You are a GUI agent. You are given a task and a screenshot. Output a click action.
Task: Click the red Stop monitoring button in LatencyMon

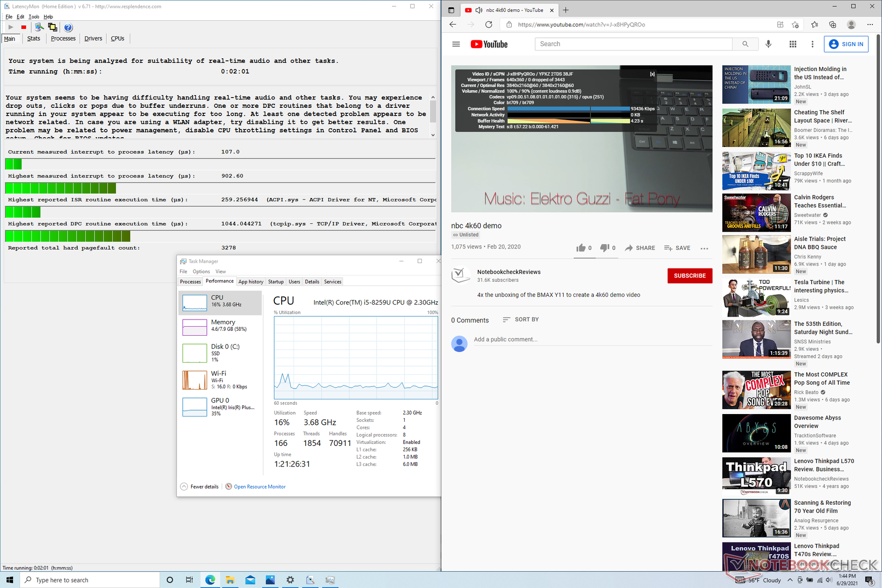(x=24, y=27)
